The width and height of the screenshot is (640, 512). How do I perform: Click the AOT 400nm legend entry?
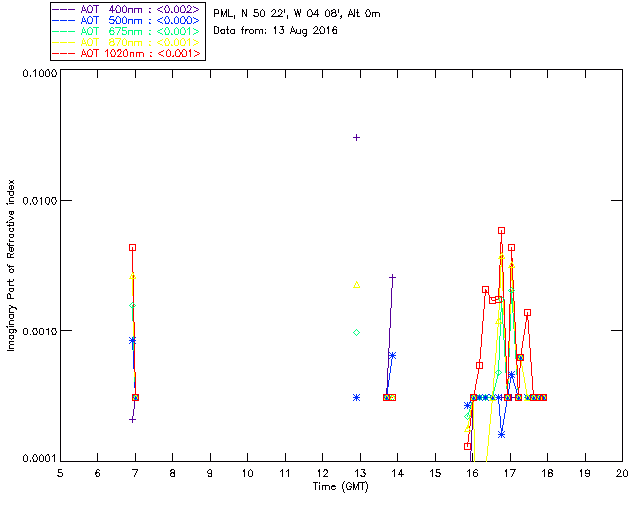point(127,9)
